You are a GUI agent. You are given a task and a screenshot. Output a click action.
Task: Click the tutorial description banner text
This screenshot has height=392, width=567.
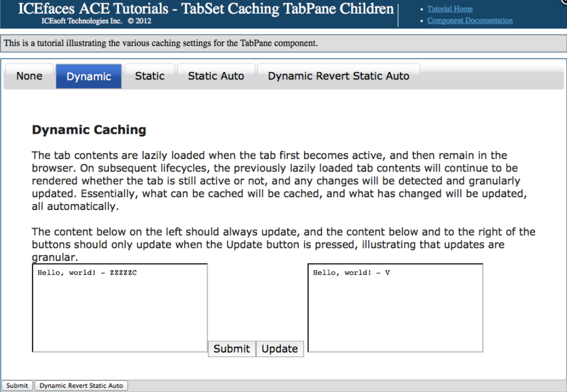161,43
